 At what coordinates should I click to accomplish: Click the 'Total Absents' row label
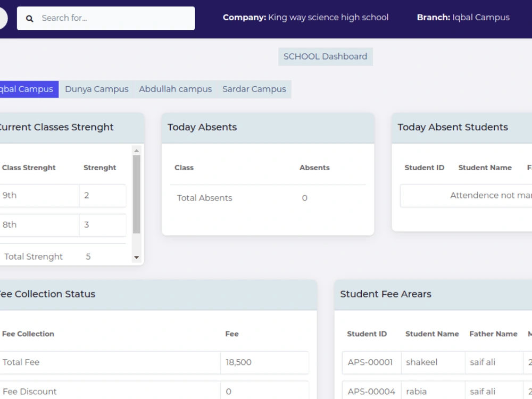click(x=205, y=198)
